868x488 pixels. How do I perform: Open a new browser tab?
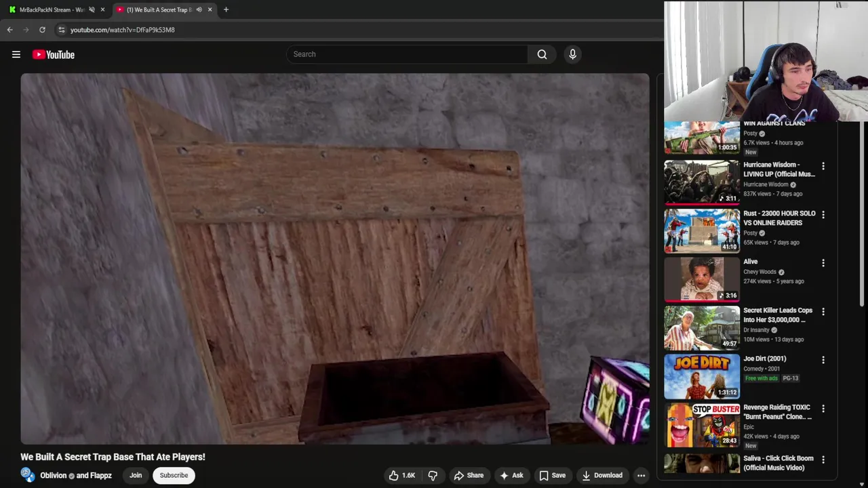(226, 9)
